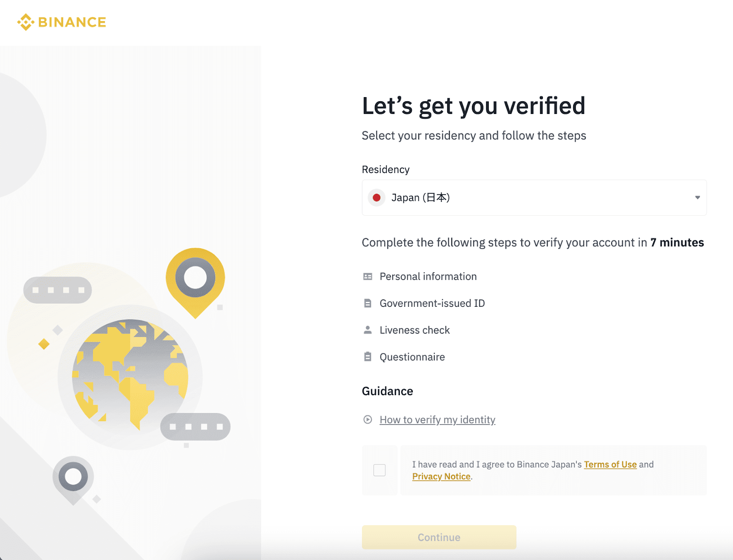Click the Binance diamond logo icon

click(26, 22)
